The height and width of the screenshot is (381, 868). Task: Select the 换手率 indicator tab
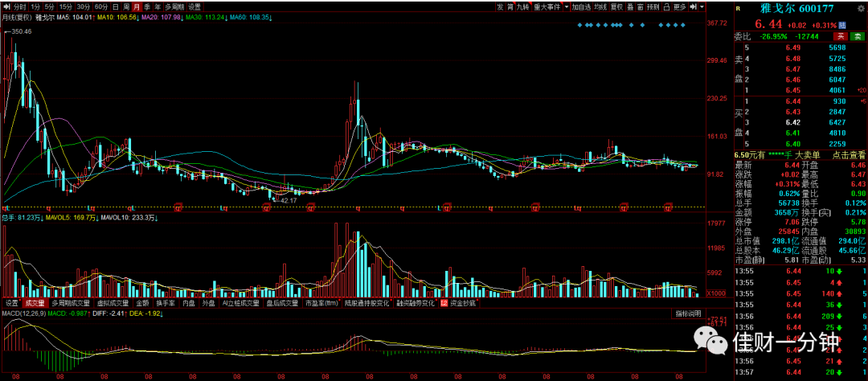(166, 304)
